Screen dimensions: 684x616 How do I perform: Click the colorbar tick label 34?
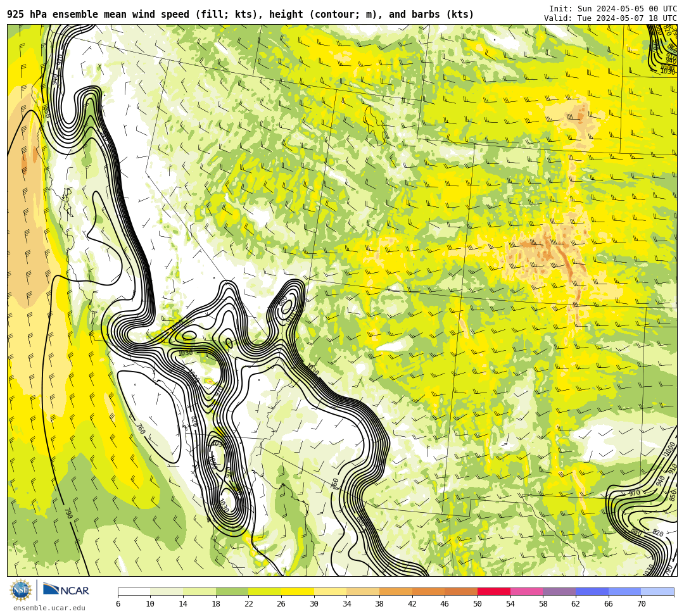click(347, 604)
